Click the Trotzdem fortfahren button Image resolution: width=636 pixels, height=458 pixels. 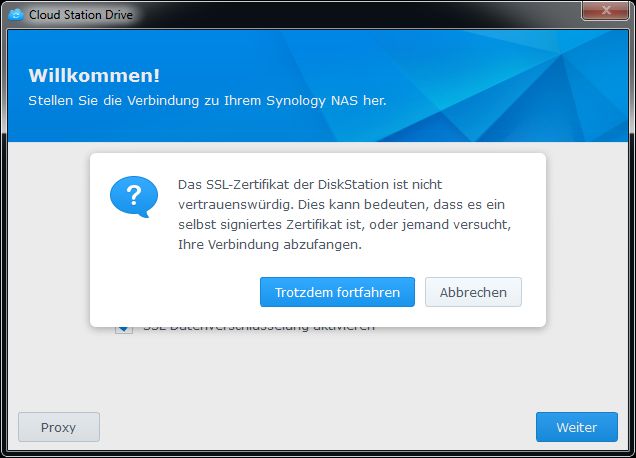(x=337, y=292)
